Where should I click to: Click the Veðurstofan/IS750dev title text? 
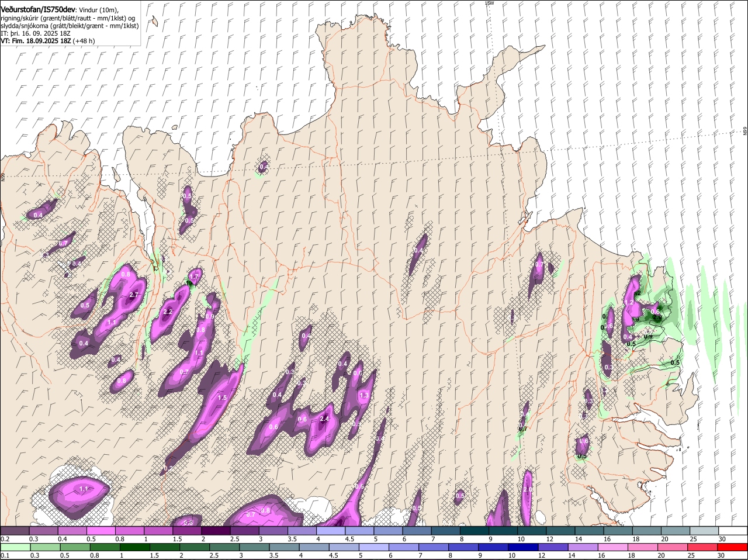[38, 10]
